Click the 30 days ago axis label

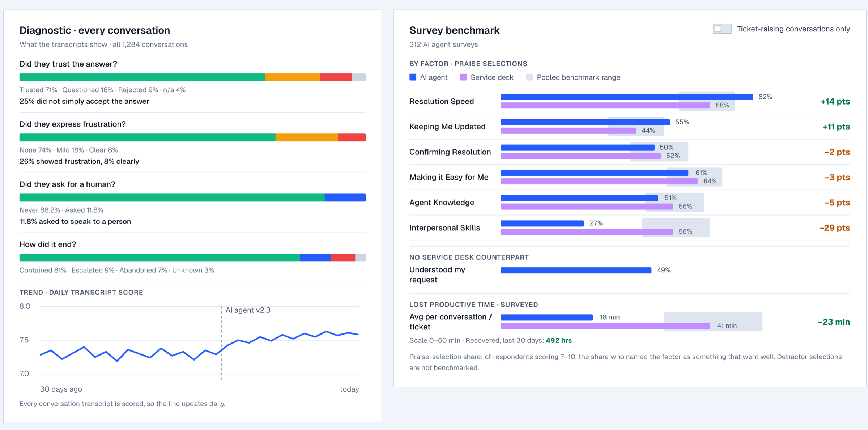coord(61,389)
